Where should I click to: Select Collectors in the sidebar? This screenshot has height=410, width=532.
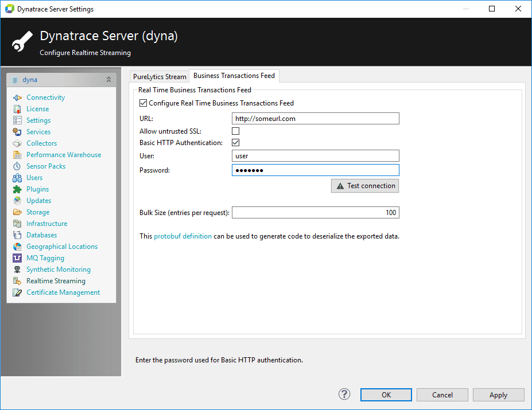[42, 143]
